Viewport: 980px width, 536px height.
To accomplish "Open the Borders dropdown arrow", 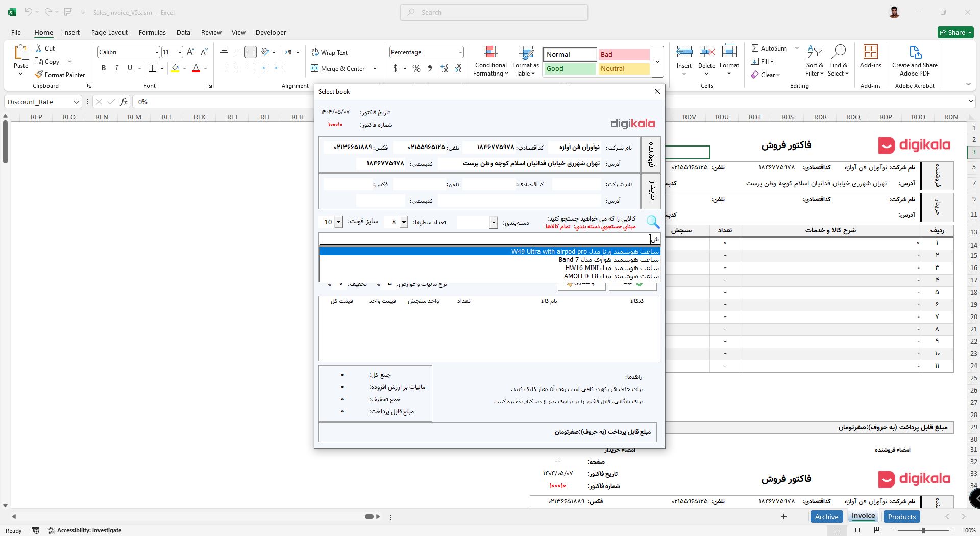I will [162, 68].
